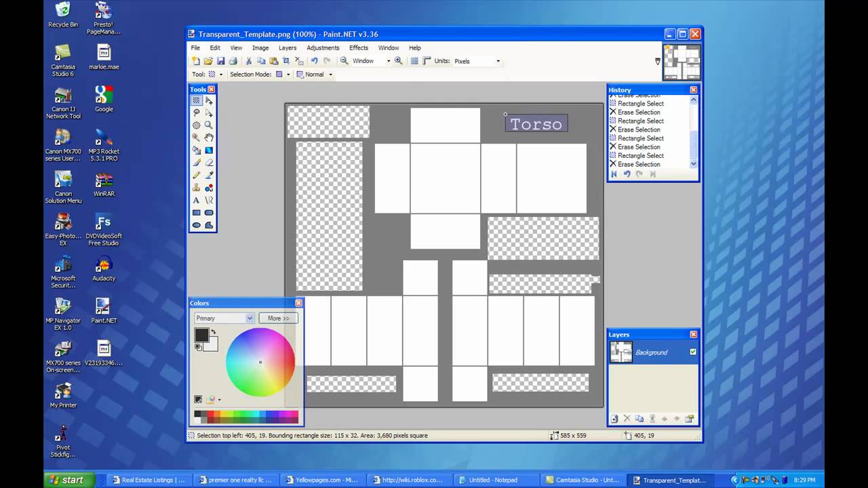Select the Pan hand tool
Viewport: 868px width, 488px height.
(x=209, y=138)
